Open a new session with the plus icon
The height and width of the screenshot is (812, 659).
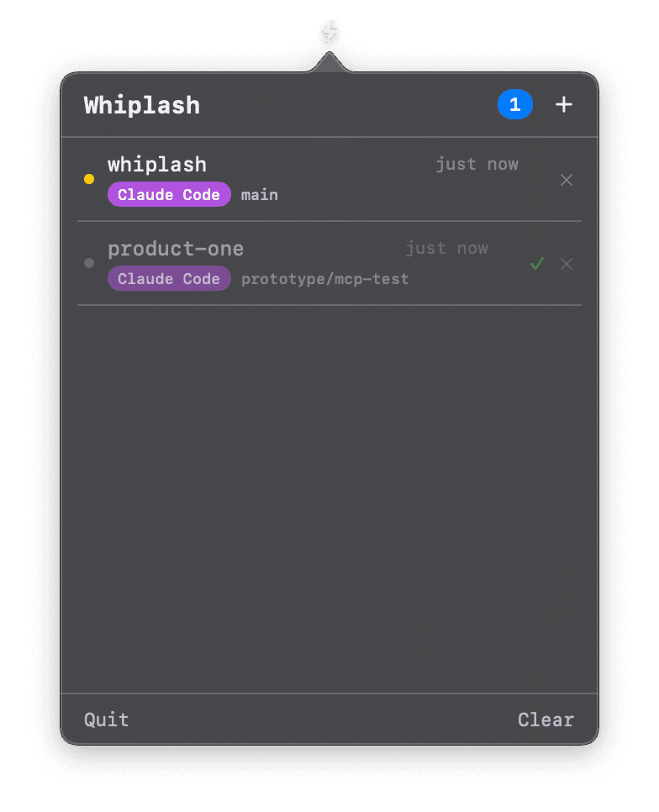click(564, 104)
